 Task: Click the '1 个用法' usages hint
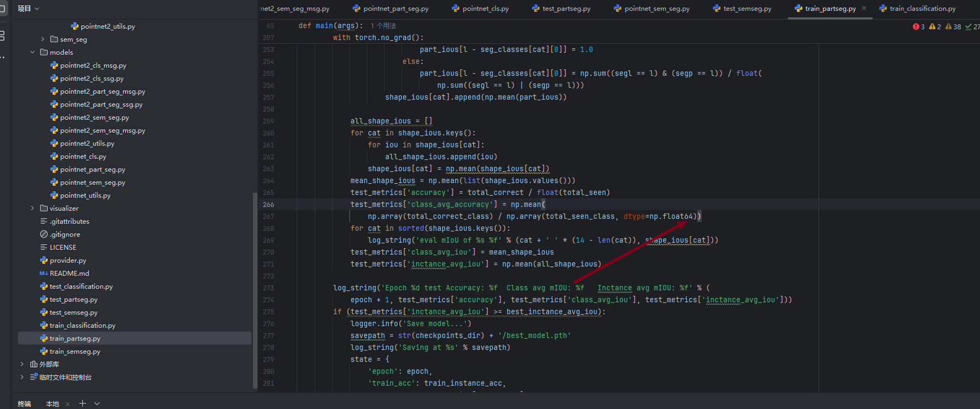tap(384, 26)
